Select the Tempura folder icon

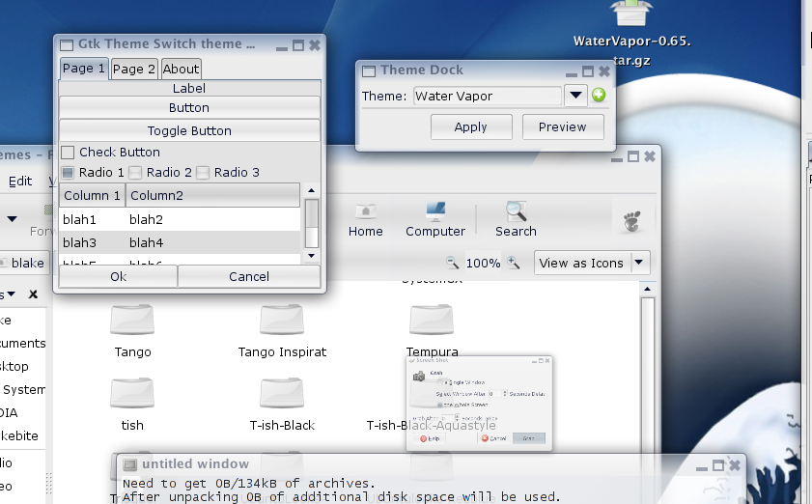click(432, 320)
